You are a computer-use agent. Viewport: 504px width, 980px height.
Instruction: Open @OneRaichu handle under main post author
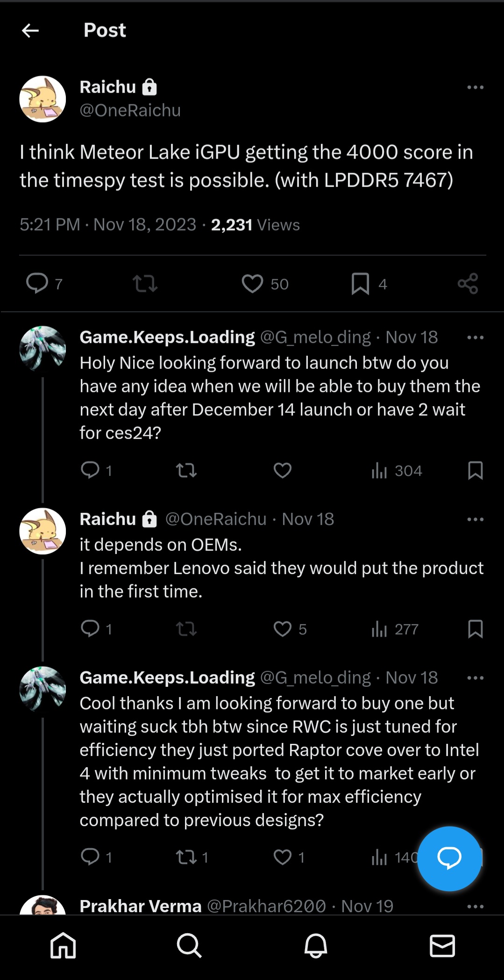(x=130, y=110)
